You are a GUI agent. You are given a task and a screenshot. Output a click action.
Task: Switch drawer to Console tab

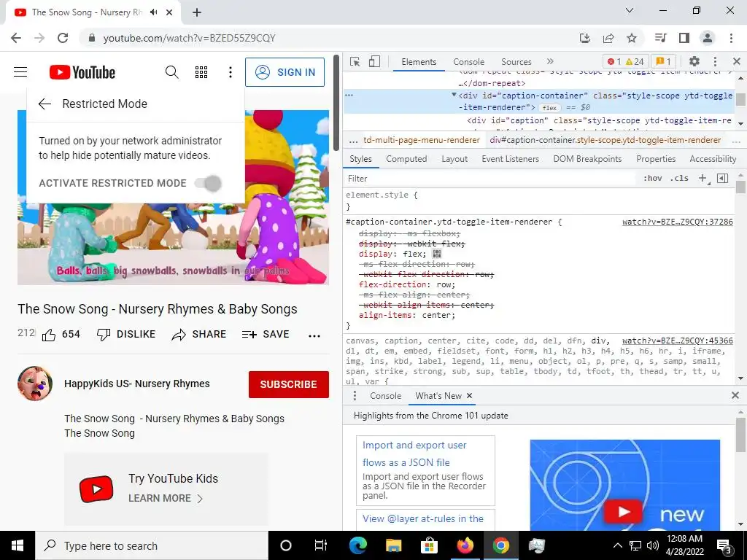coord(385,396)
